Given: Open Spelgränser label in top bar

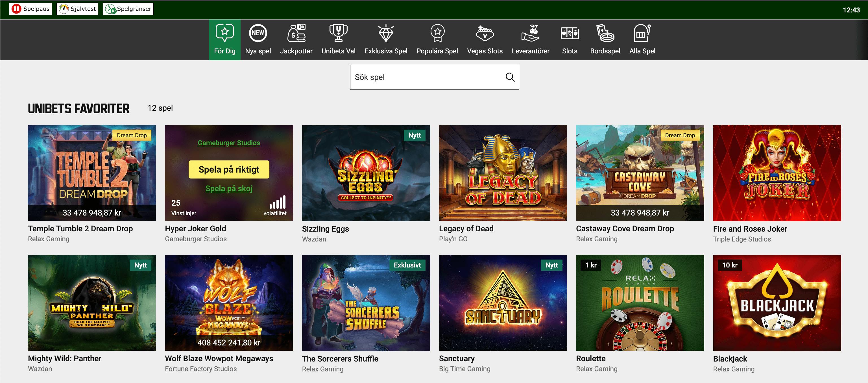Looking at the screenshot, I should click(134, 9).
